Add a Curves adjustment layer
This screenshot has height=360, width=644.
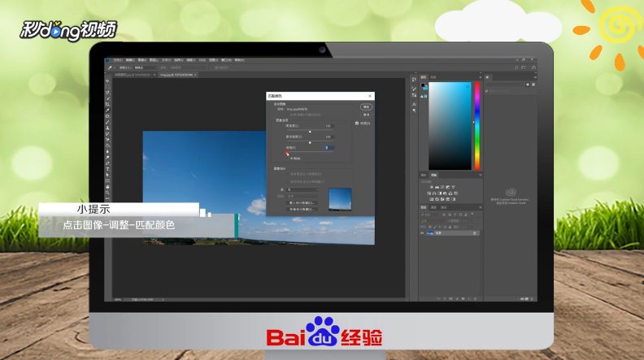pos(442,187)
